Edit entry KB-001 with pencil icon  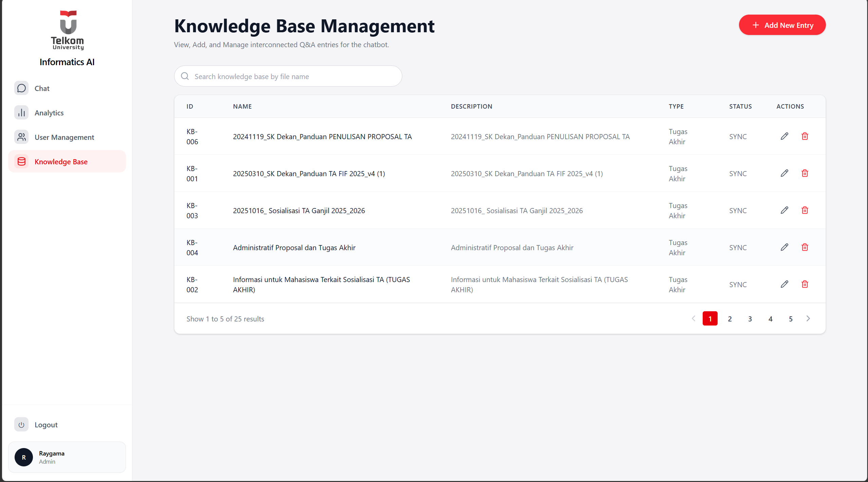784,173
